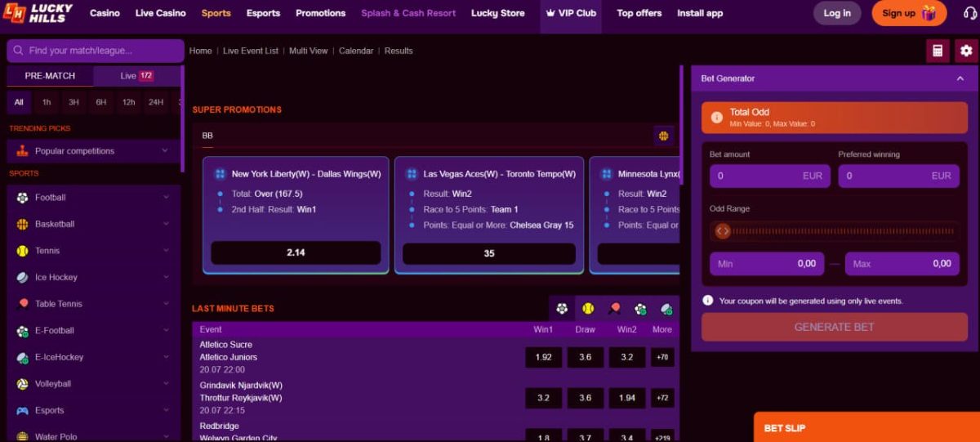Click the Popular competitions podium icon

click(x=22, y=151)
